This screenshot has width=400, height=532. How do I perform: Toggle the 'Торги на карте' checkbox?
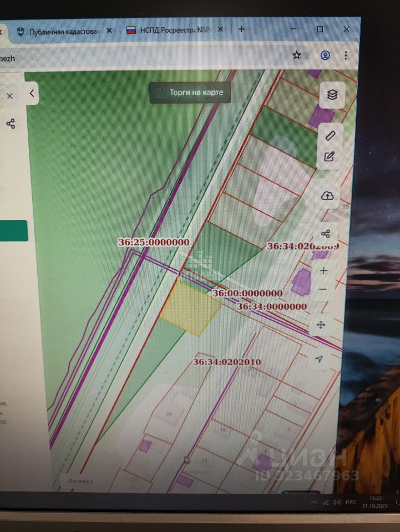point(161,93)
